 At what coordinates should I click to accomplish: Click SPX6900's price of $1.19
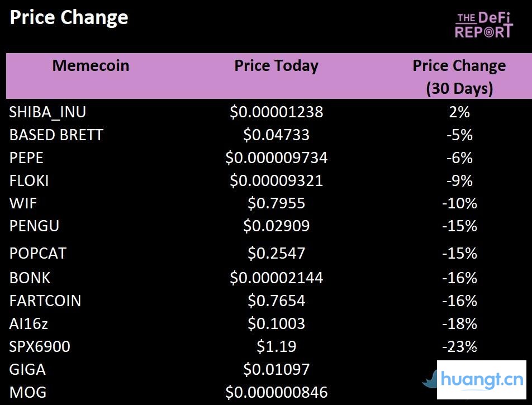click(x=276, y=347)
